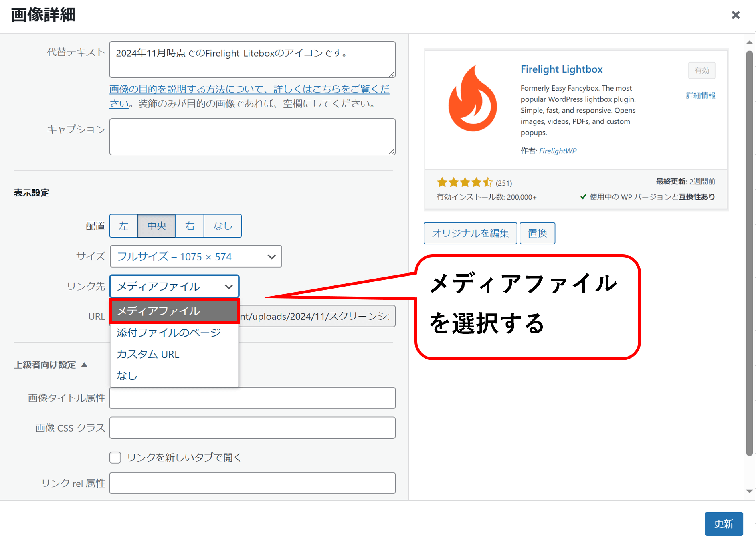Click the オリジナルを編集 button
Viewport: 756px width, 543px height.
pos(470,233)
